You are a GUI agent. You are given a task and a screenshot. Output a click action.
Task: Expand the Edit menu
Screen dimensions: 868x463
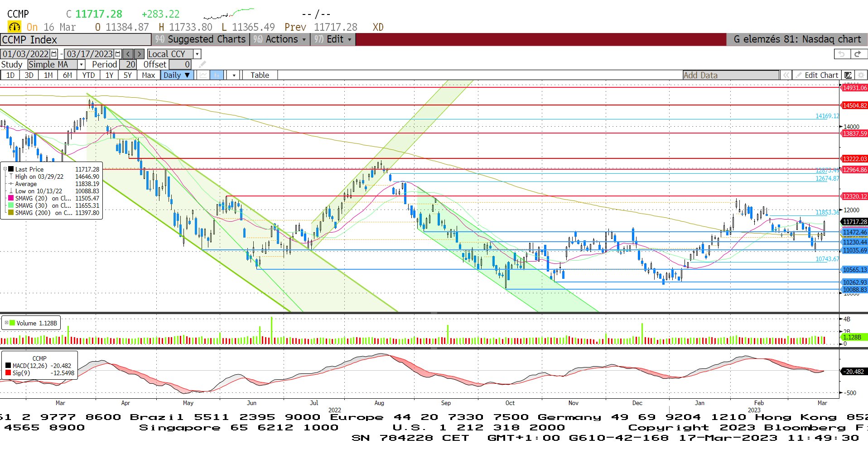point(333,39)
